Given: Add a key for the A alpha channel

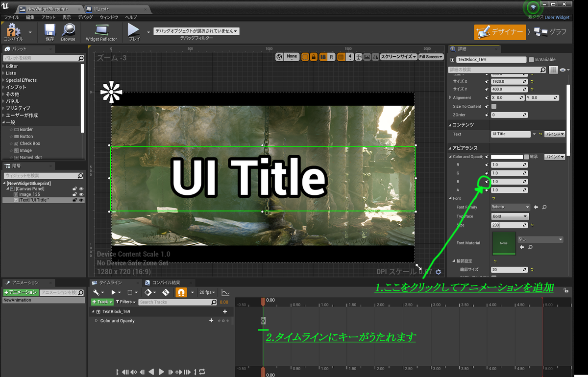Looking at the screenshot, I should coord(487,190).
